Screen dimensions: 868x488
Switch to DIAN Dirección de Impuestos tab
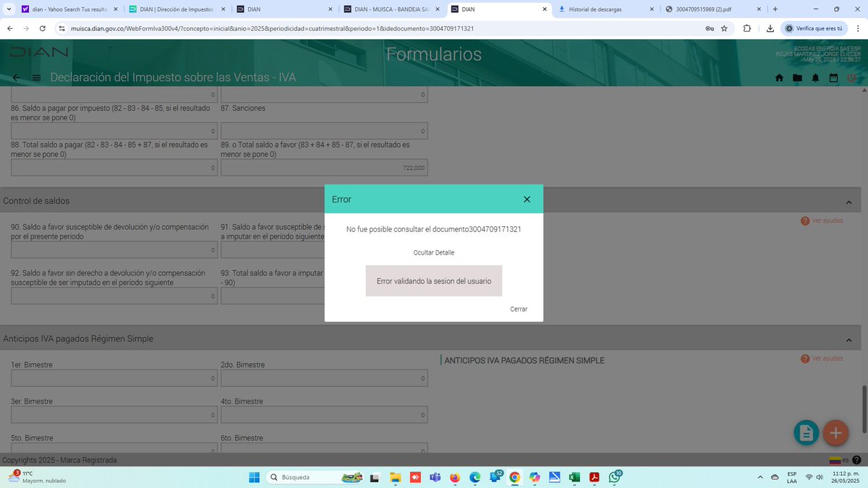(x=177, y=9)
